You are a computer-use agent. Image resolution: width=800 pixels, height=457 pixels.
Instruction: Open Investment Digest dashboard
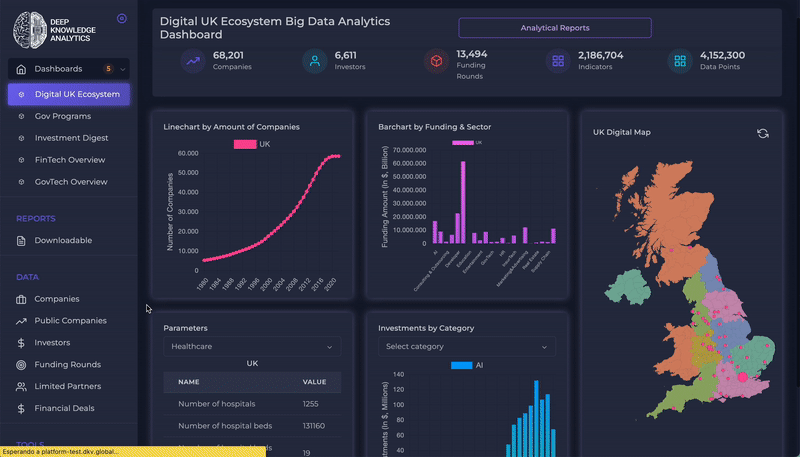coord(71,138)
